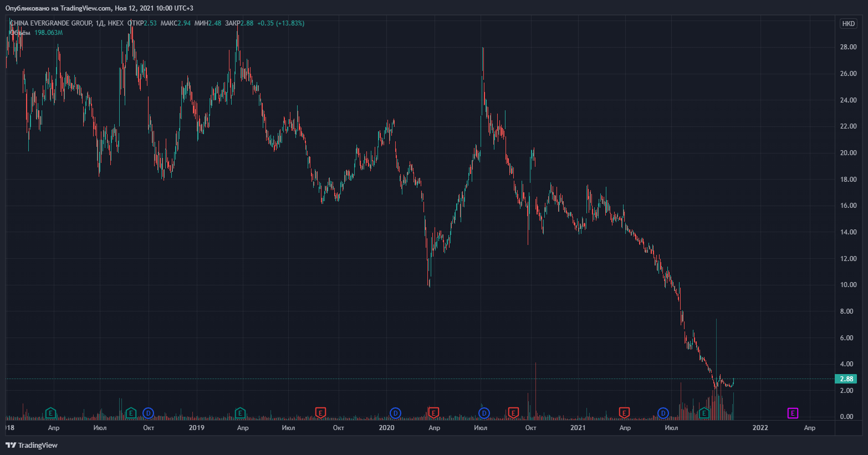Click the 4.00 price axis label

846,364
